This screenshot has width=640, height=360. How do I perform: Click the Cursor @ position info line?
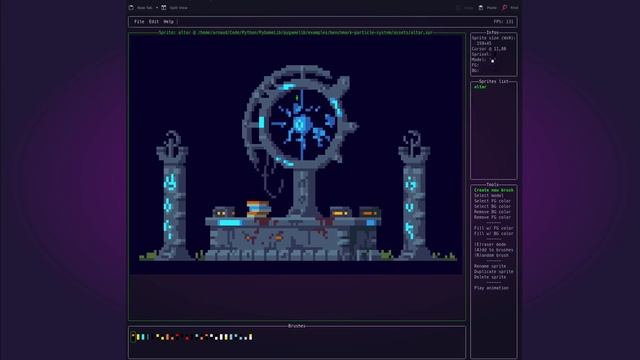[489, 49]
